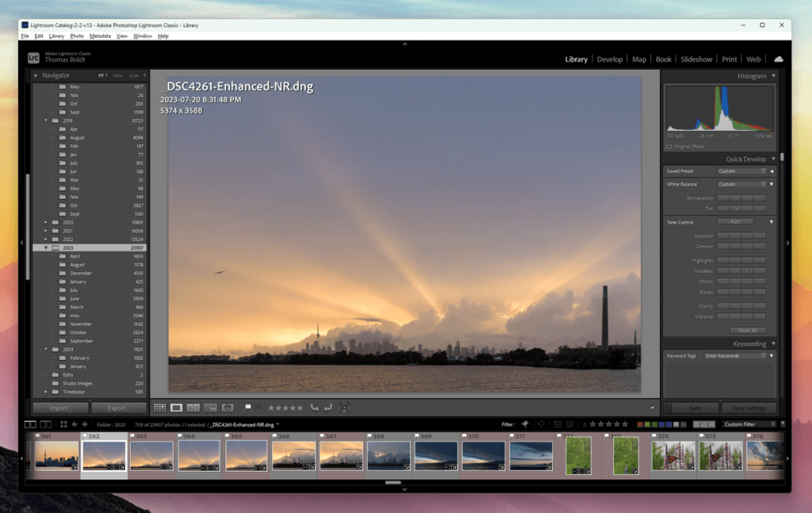Click the cloud sync status icon

pos(778,59)
